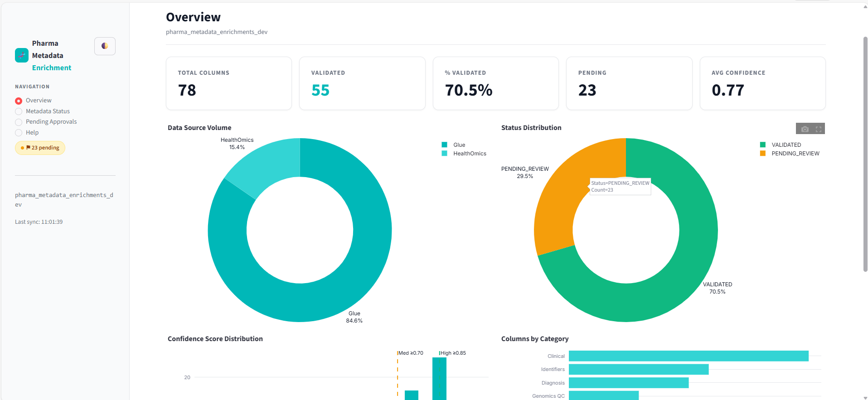Select the Help navigation option

pos(27,133)
